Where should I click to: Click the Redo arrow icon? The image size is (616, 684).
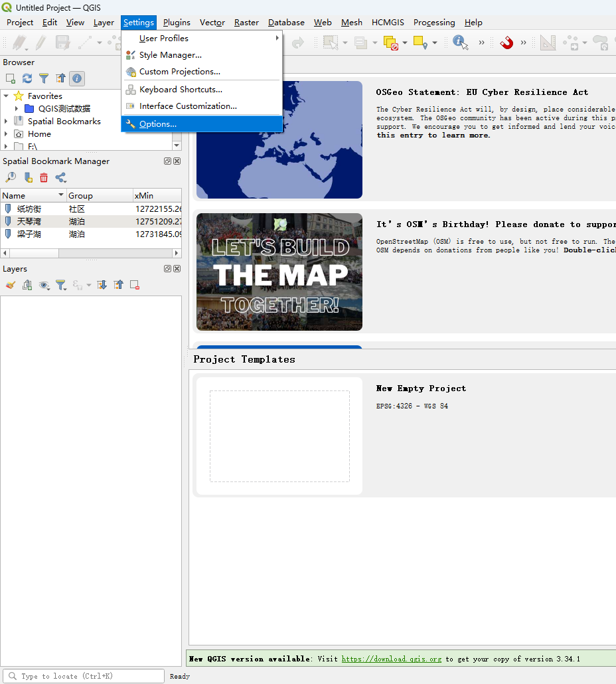pyautogui.click(x=298, y=43)
